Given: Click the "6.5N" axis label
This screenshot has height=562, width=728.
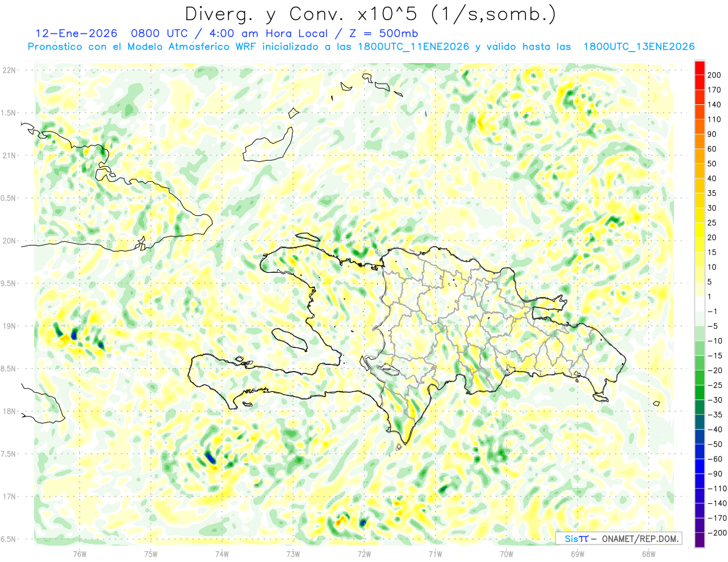Looking at the screenshot, I should coord(9,539).
